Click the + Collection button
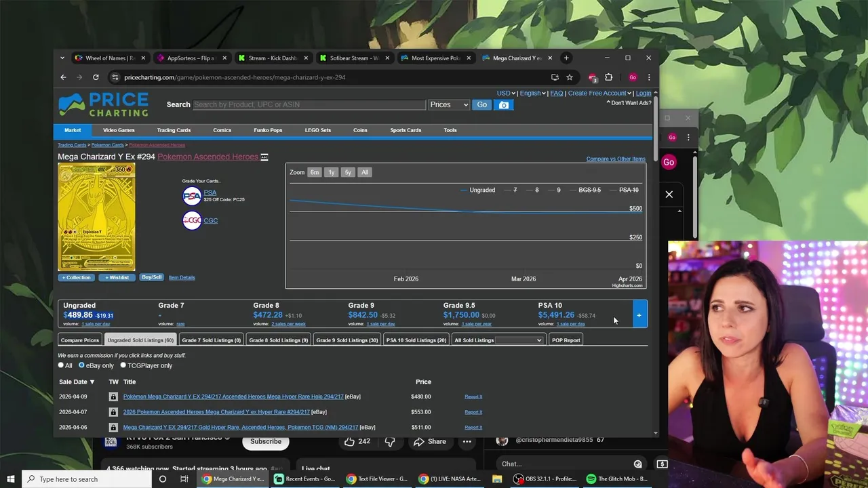868x488 pixels. (76, 277)
